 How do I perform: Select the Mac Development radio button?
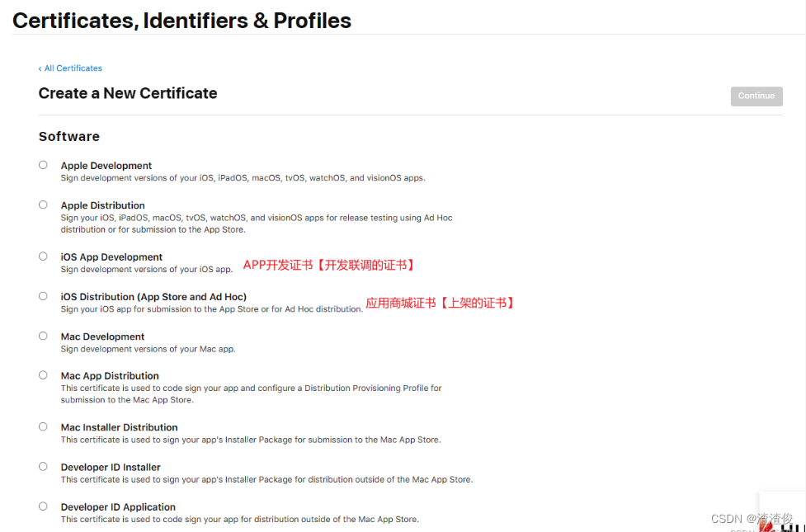tap(43, 336)
